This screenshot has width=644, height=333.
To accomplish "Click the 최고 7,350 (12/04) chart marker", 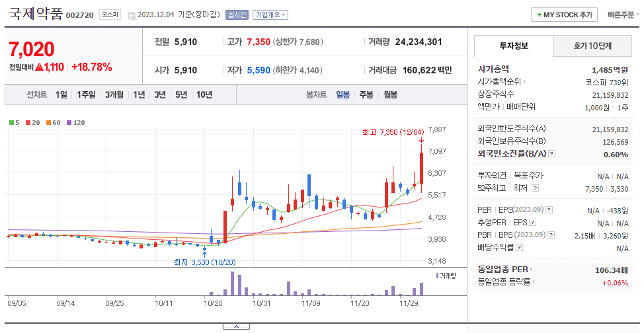I will click(393, 131).
